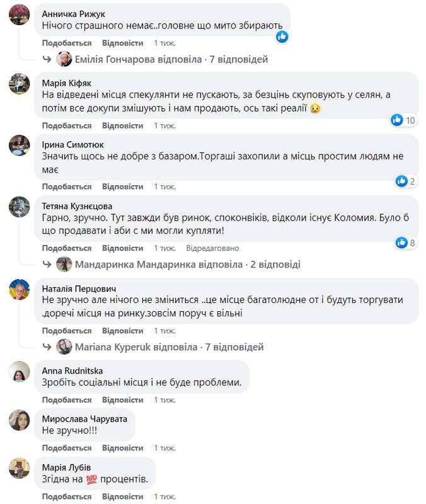Click Mariana Kyperuk's small reply avatar

62,345
